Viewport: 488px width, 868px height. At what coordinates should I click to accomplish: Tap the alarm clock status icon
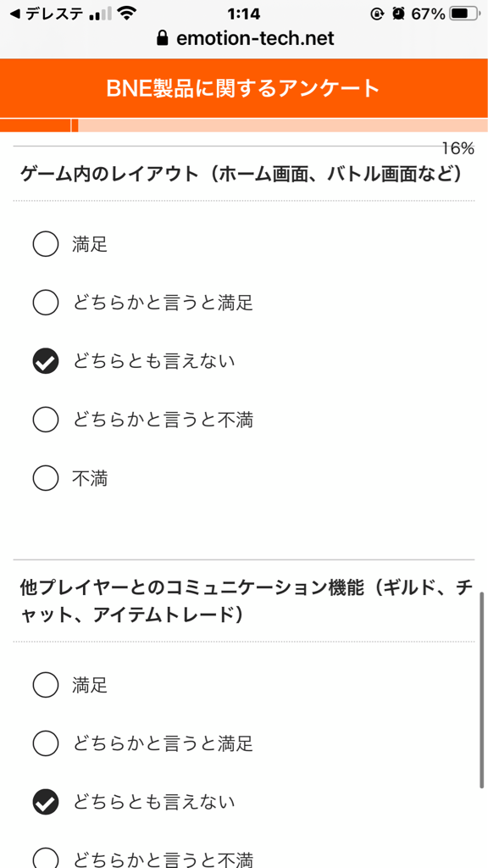398,14
